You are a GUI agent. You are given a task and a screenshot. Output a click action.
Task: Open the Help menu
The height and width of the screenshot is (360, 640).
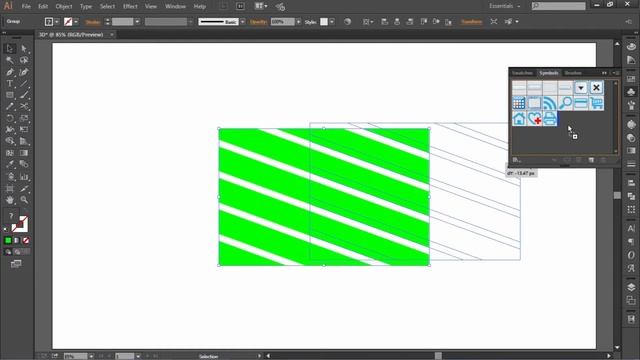200,7
